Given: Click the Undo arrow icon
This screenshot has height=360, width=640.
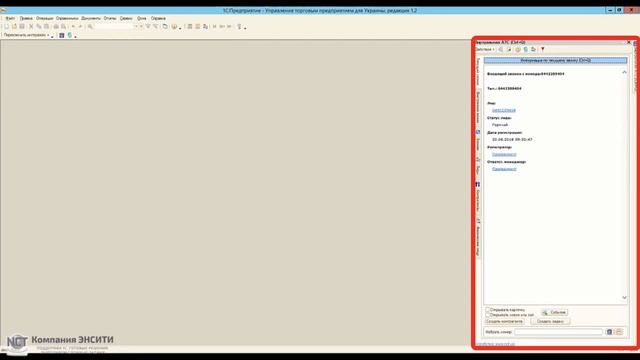Looking at the screenshot, I should pyautogui.click(x=73, y=27).
